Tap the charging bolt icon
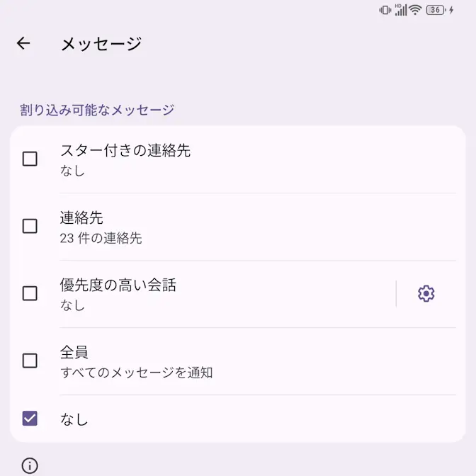 (451, 10)
